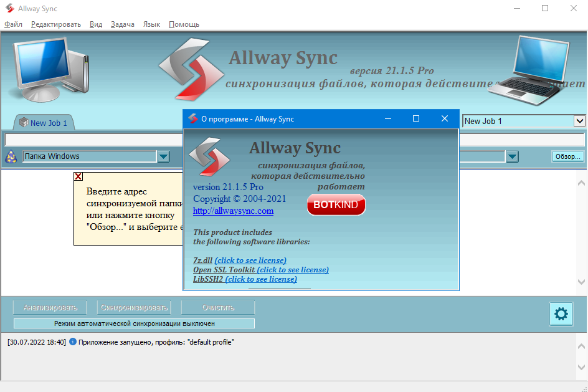Click the Синхронизировать button

click(134, 308)
